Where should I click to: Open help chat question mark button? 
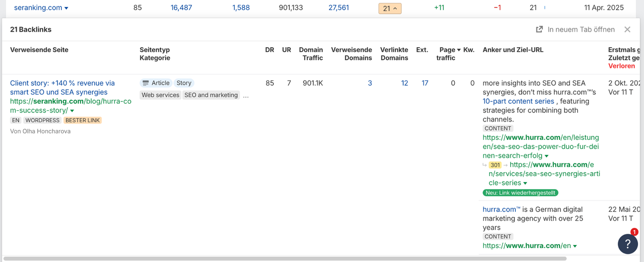click(x=628, y=244)
